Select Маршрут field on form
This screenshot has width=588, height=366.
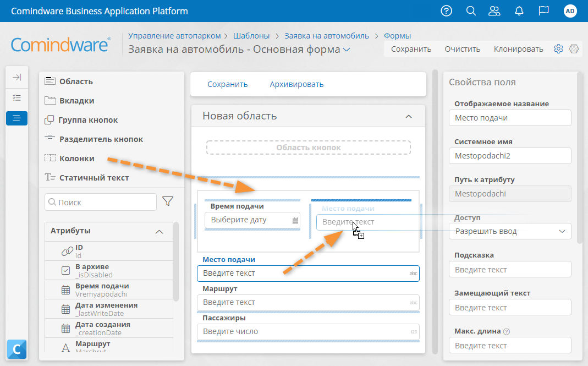(x=308, y=303)
